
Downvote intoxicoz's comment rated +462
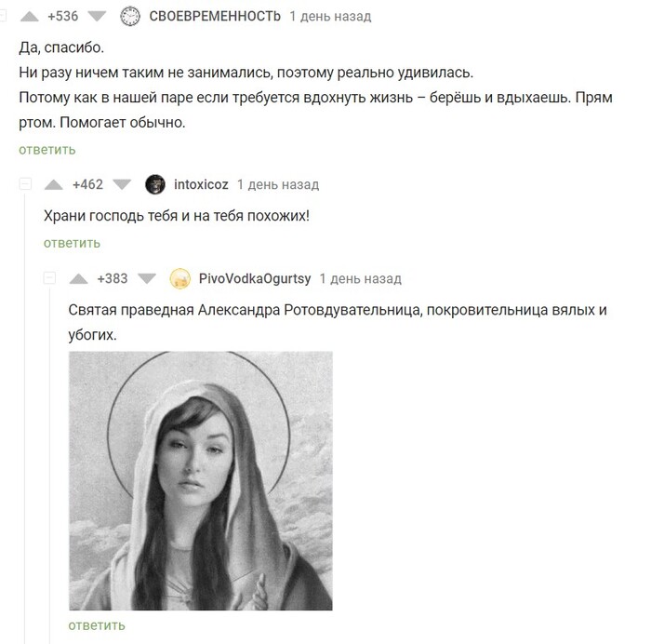click(122, 184)
